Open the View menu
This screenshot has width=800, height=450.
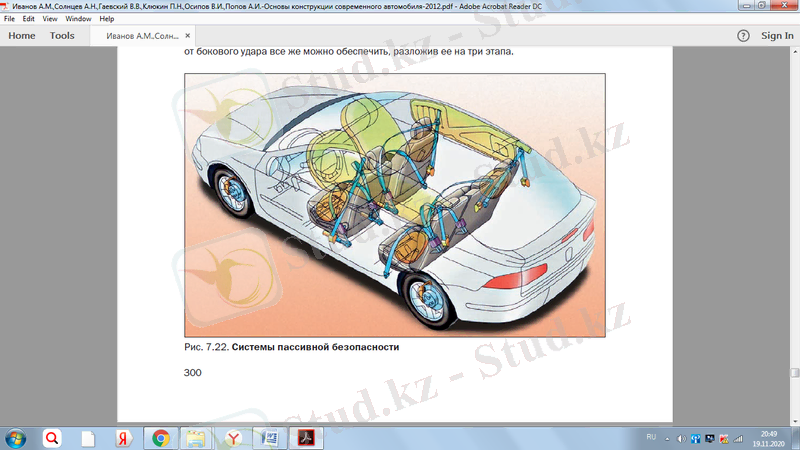point(49,19)
